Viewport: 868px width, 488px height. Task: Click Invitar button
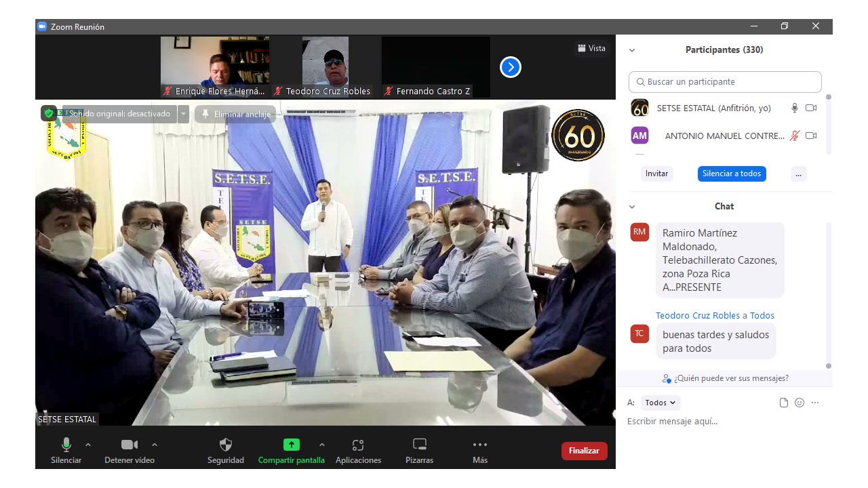[656, 174]
